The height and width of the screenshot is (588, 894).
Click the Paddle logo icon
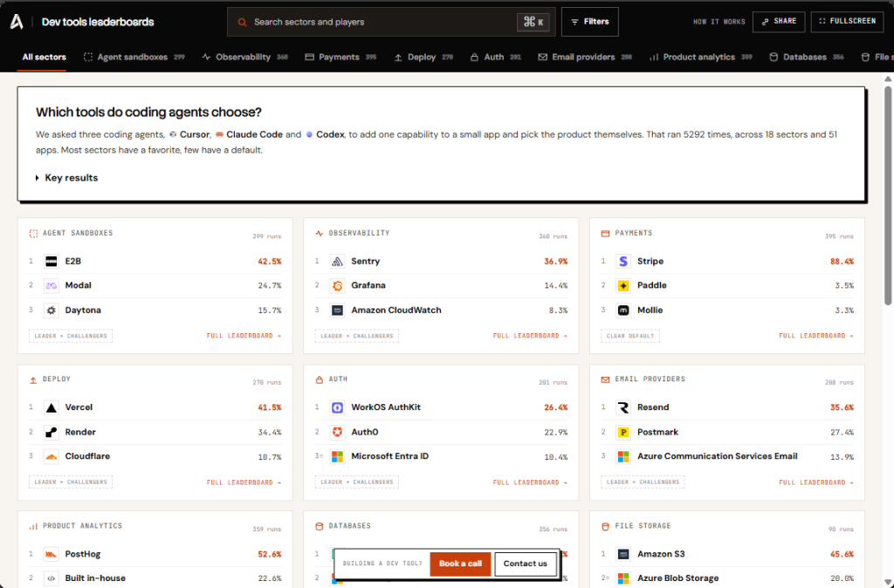tap(623, 285)
